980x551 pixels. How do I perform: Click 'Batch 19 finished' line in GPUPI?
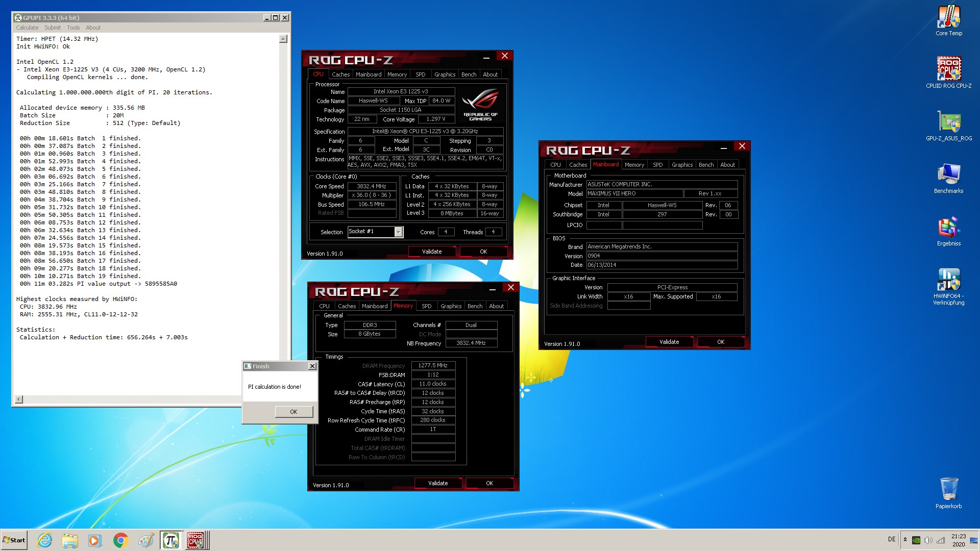click(x=80, y=276)
